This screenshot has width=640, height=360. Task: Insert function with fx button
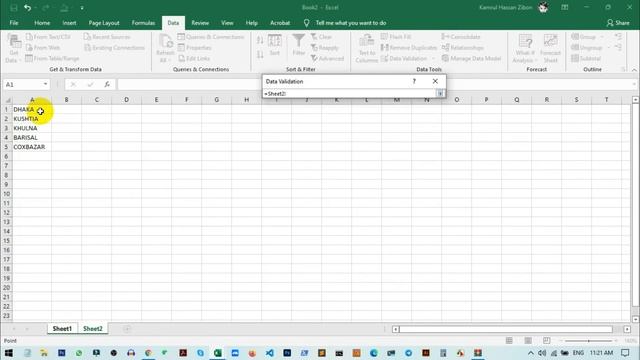(x=107, y=84)
